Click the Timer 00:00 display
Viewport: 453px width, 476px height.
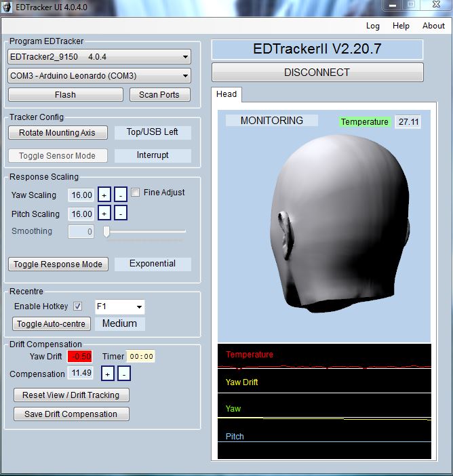(x=141, y=356)
